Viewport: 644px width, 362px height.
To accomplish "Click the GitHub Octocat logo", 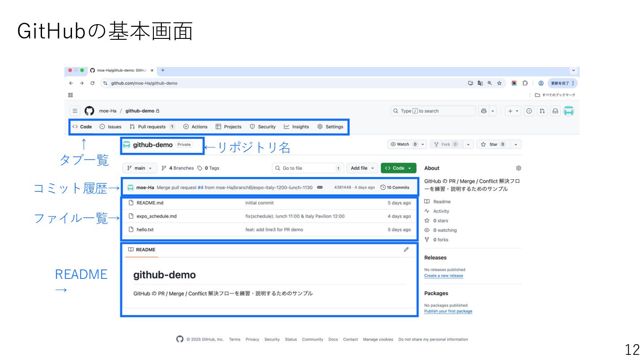I will click(x=89, y=111).
